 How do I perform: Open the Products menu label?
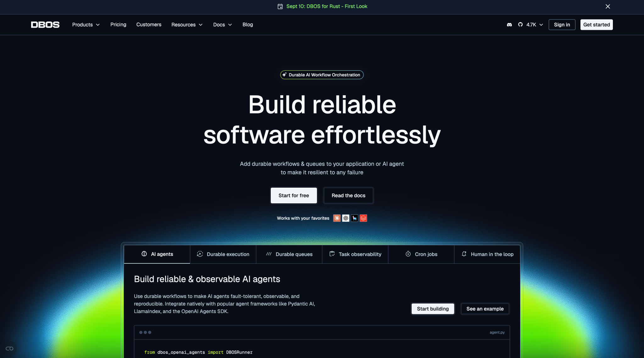[82, 25]
